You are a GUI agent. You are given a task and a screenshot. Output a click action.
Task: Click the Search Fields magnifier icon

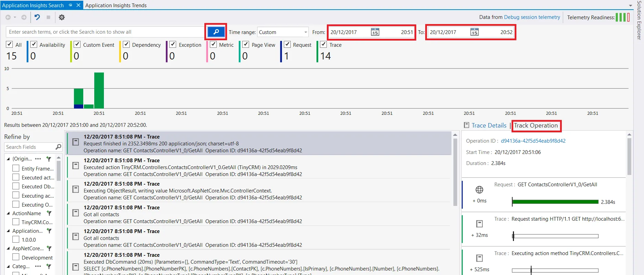[x=58, y=147]
